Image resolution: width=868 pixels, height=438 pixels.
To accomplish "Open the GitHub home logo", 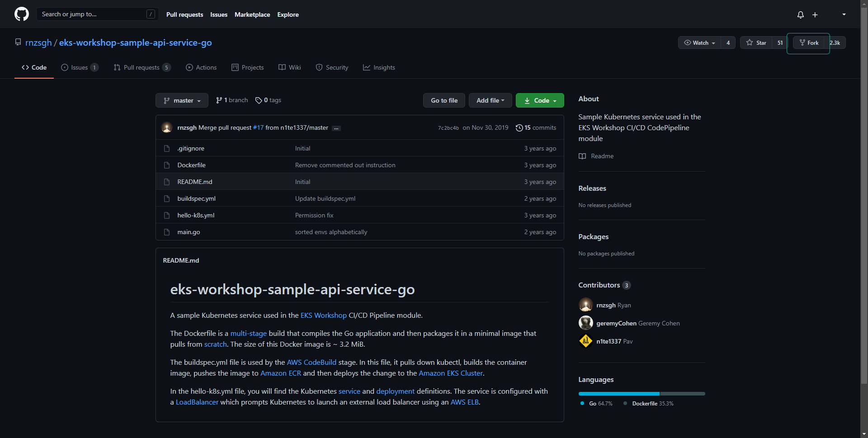I will point(22,14).
